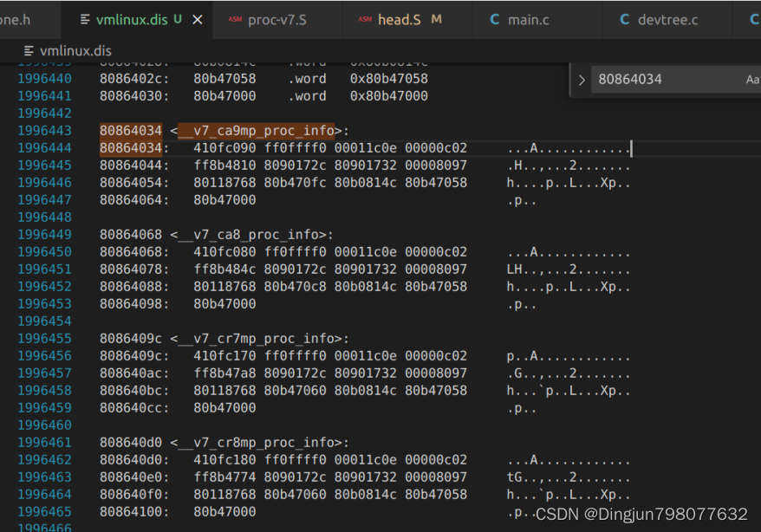Click the highlighted __v7_ca9mp_proc_info symbol
This screenshot has height=532, width=761.
pos(256,130)
